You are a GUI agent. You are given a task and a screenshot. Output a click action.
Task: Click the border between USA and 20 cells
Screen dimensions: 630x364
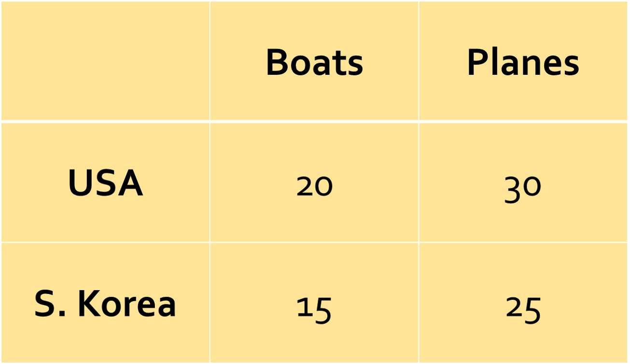click(210, 182)
